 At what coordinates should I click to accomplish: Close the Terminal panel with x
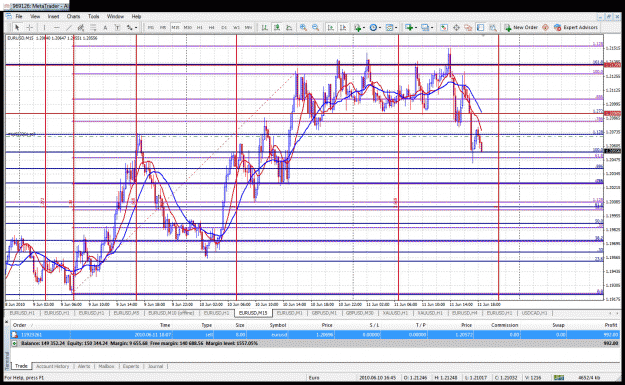point(6,322)
